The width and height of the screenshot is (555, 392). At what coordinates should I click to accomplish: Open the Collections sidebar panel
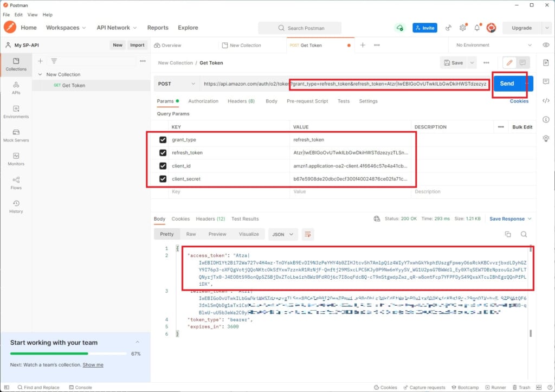point(16,65)
